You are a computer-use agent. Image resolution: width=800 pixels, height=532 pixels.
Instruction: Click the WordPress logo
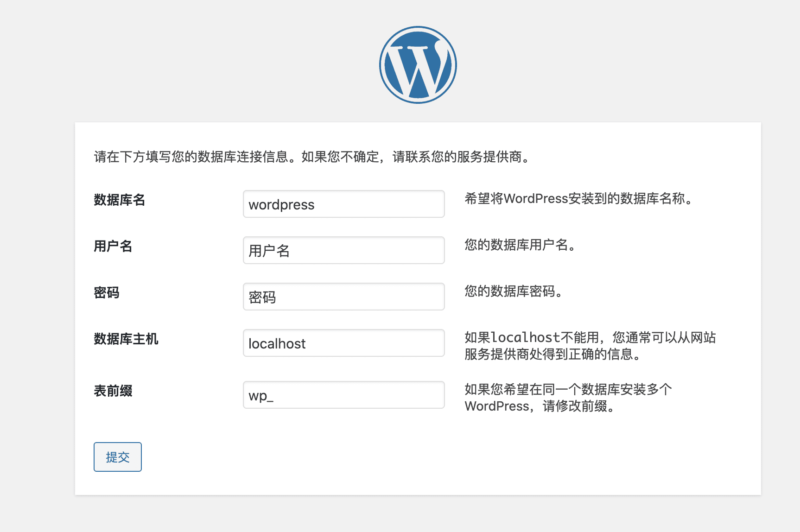click(x=418, y=65)
